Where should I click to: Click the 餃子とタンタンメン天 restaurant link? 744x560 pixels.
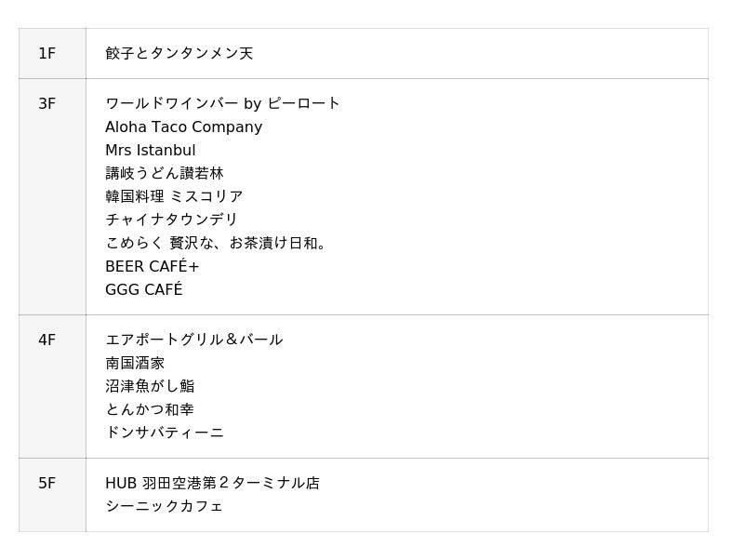click(179, 54)
